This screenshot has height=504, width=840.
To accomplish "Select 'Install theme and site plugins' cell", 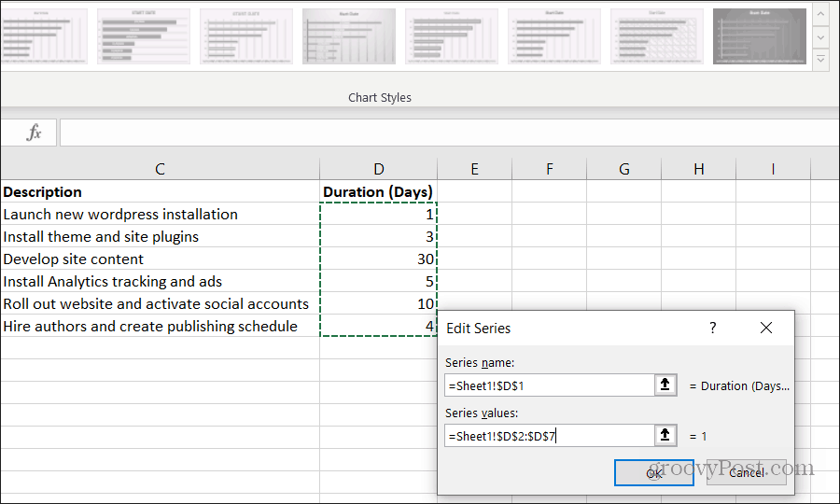I will pos(160,237).
